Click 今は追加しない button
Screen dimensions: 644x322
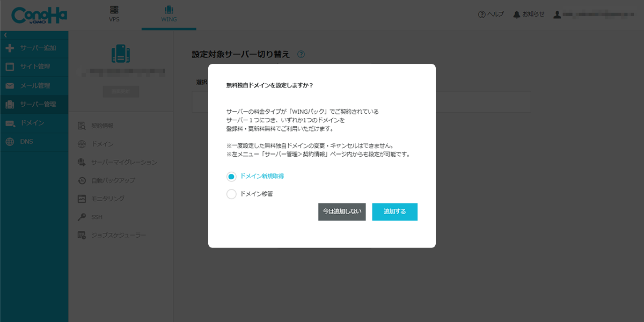[x=342, y=212]
